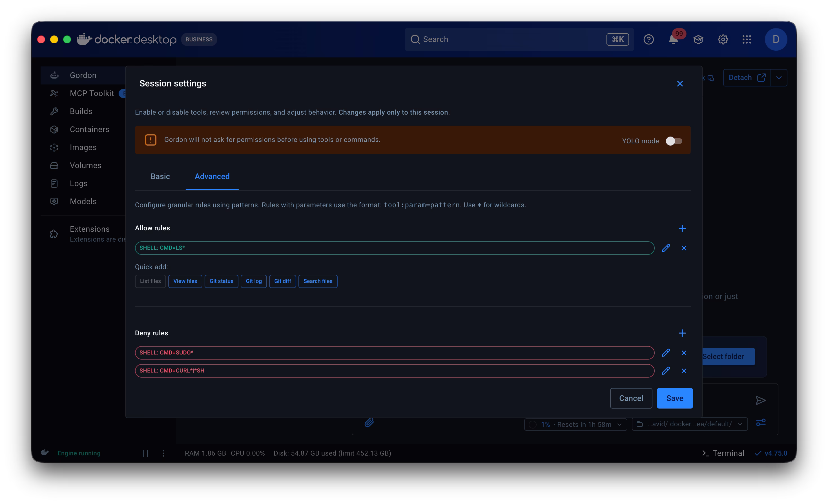828x504 pixels.
Task: Click the BUSINESS plan badge
Action: [x=199, y=39]
